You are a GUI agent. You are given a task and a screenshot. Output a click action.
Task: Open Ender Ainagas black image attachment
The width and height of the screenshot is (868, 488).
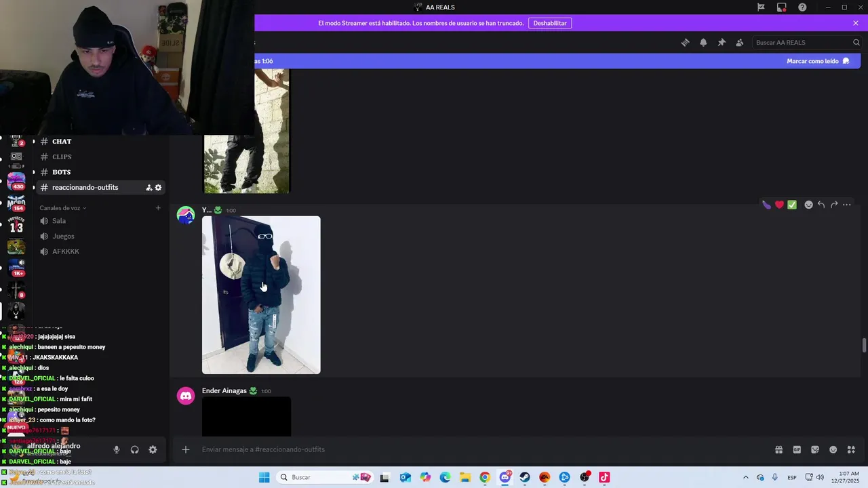[247, 417]
